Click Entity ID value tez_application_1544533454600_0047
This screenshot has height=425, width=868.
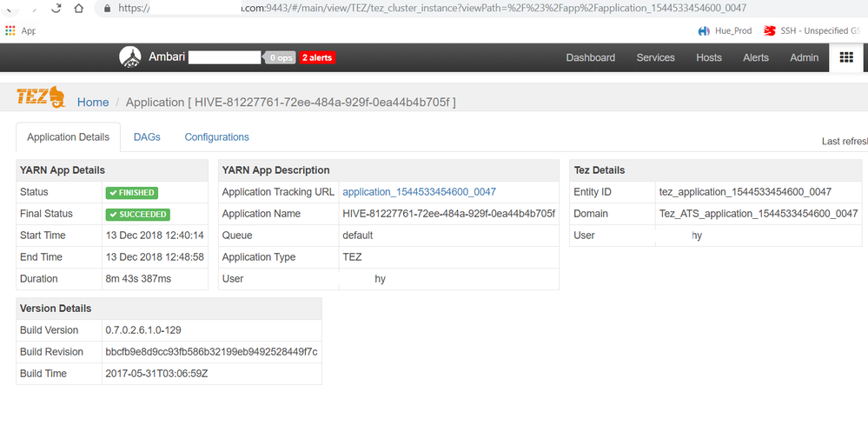click(745, 192)
